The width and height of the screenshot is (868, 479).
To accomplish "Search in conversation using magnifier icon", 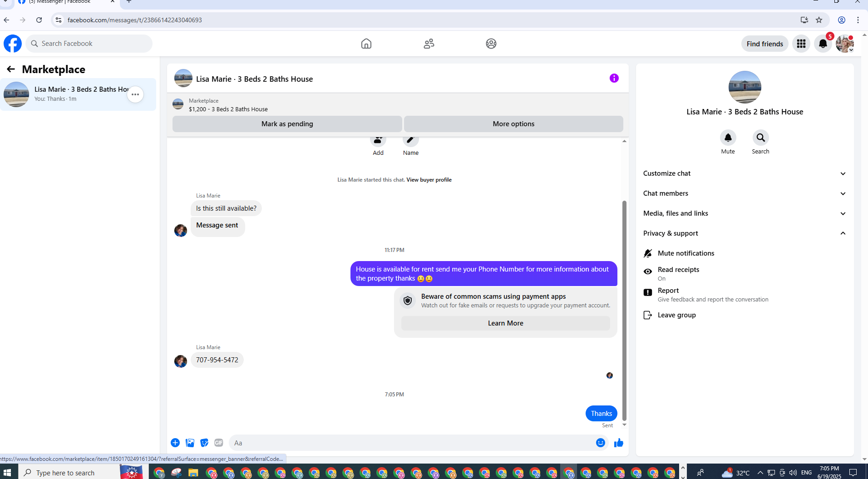I will pos(761,138).
